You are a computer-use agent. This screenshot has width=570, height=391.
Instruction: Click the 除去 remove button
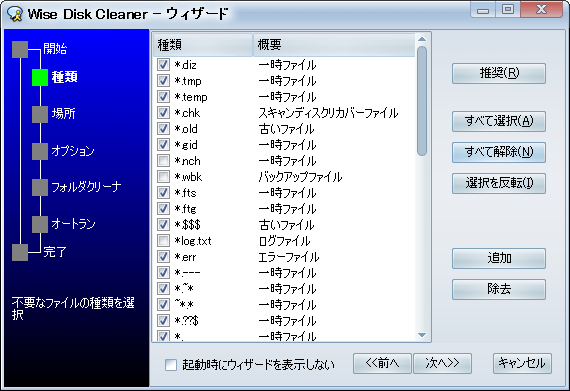tap(499, 289)
